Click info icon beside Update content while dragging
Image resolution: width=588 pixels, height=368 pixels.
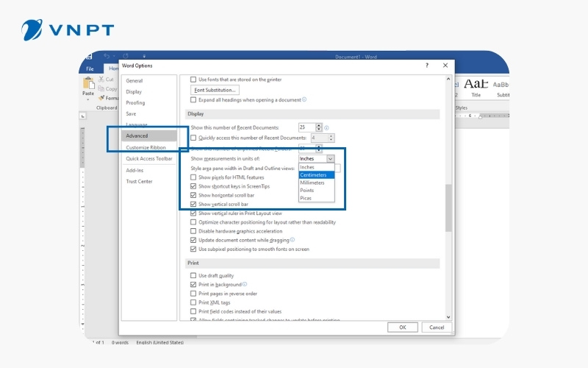click(x=292, y=239)
